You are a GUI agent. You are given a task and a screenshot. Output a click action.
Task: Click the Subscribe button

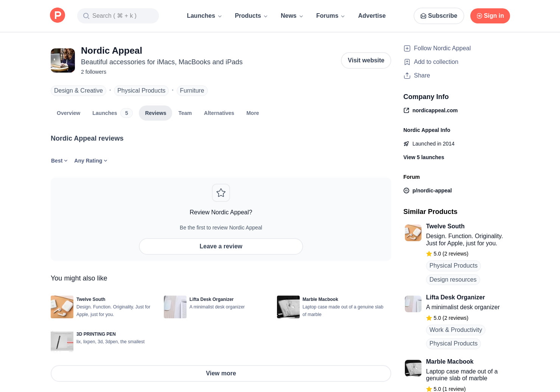(439, 16)
